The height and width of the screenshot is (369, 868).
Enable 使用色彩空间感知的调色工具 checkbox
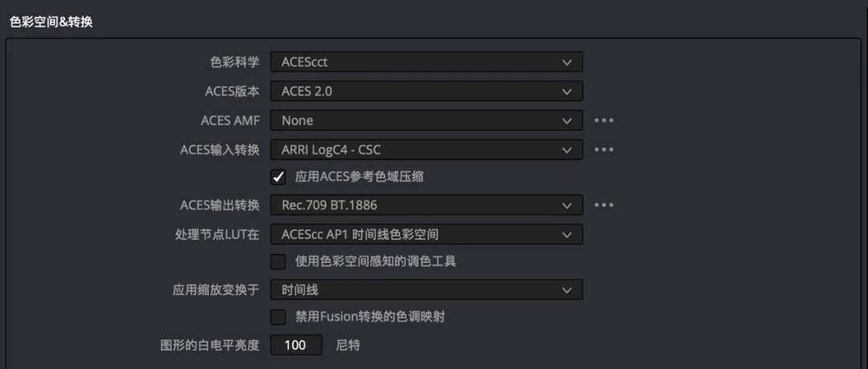[x=278, y=261]
